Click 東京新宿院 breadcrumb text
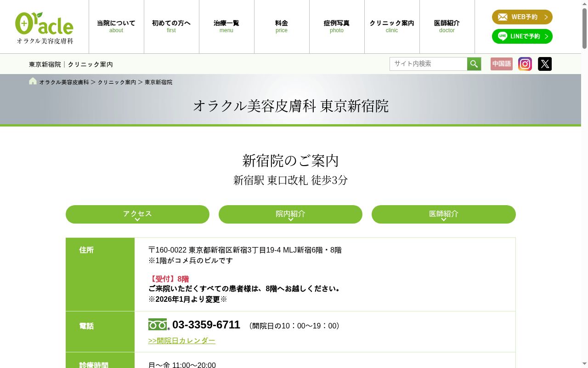The width and height of the screenshot is (588, 368). (x=158, y=82)
